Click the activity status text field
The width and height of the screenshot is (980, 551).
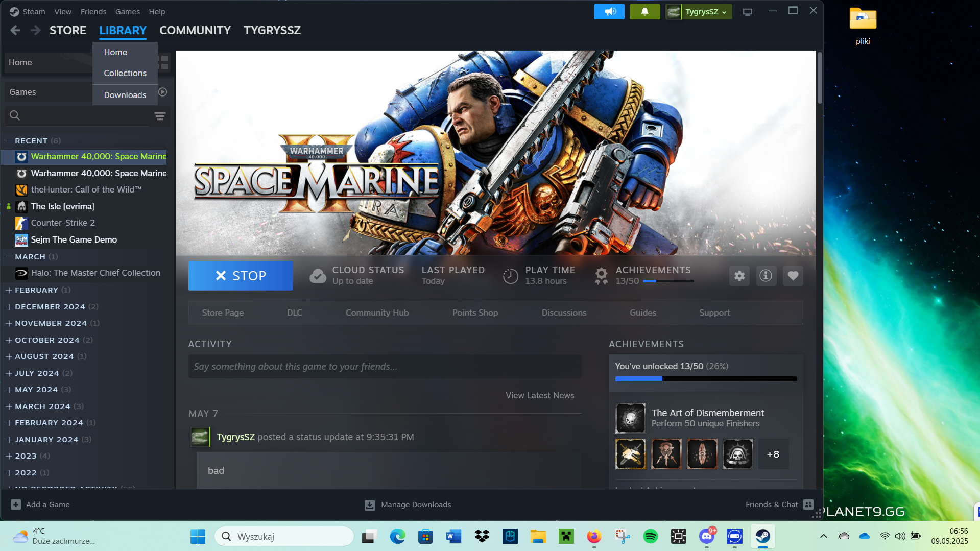385,367
